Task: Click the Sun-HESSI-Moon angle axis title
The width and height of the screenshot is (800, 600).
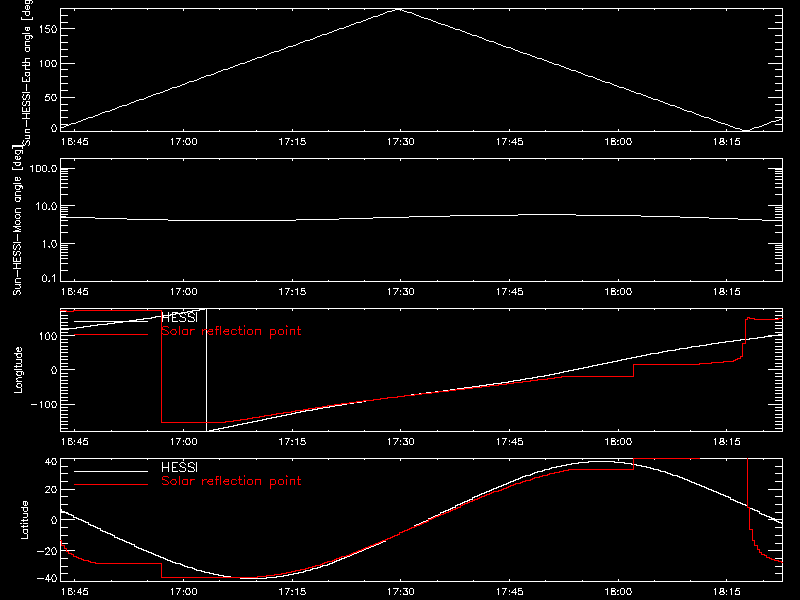Action: tap(17, 220)
